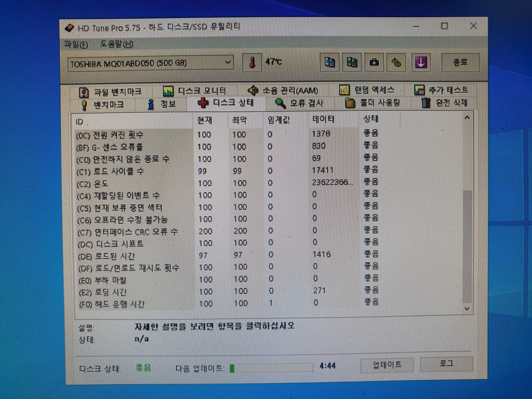This screenshot has height=399, width=532.
Task: Click the 현재 column header
Action: [x=205, y=120]
